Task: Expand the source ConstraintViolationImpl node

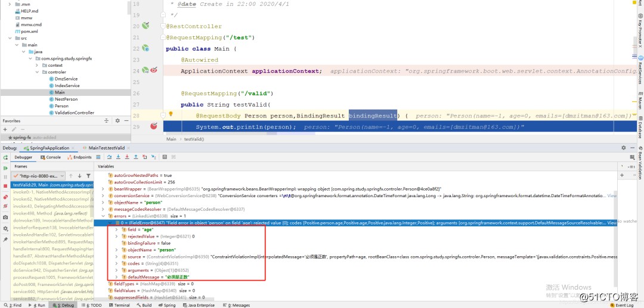Action: coord(117,257)
